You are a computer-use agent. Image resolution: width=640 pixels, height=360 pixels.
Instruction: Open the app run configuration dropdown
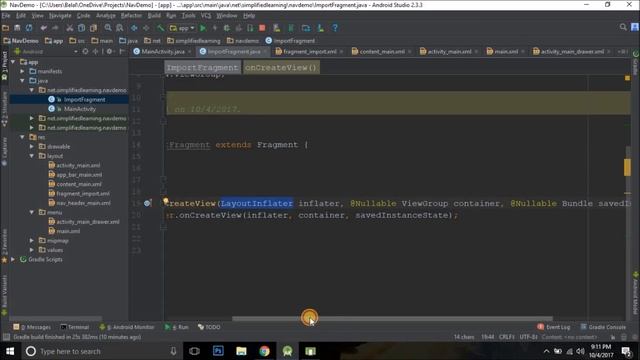[182, 28]
